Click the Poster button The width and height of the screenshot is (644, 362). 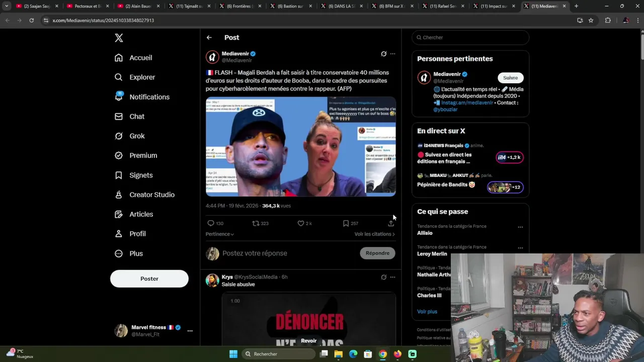point(149,279)
